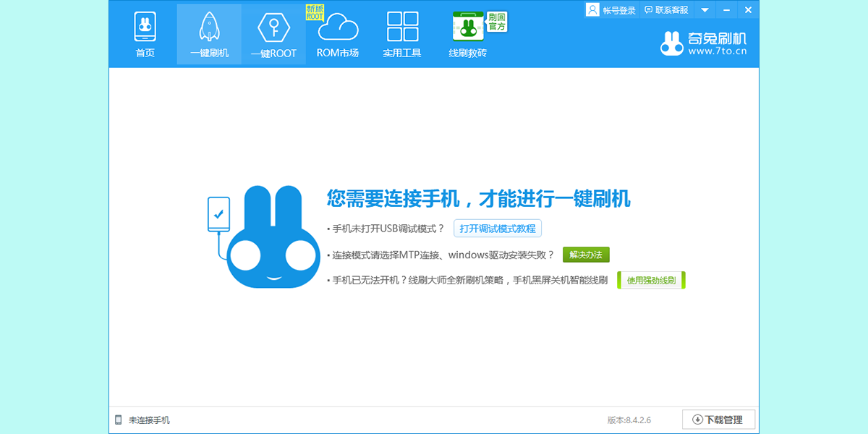This screenshot has height=434, width=868.
Task: Open the 下载管理 download manager
Action: [x=718, y=420]
